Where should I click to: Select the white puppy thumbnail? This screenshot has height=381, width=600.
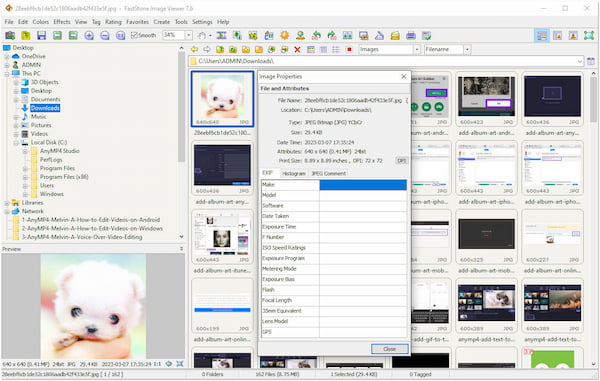point(222,99)
